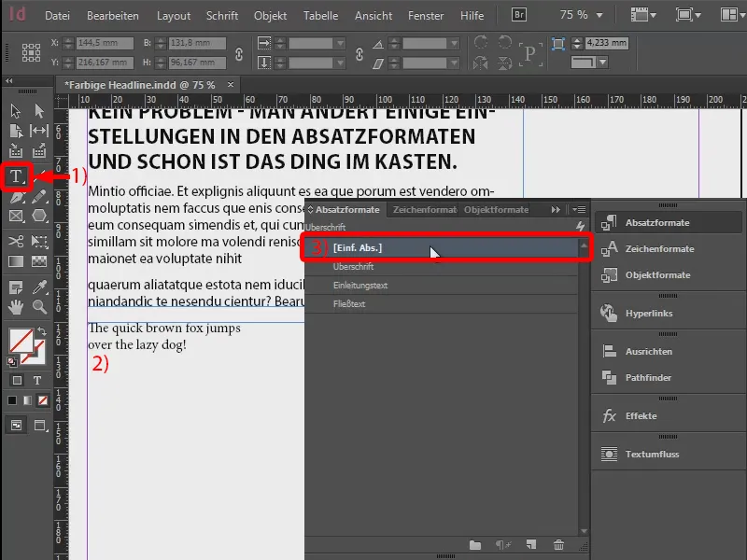Image resolution: width=747 pixels, height=560 pixels.
Task: Apply gradient to selection
Action: [x=27, y=400]
